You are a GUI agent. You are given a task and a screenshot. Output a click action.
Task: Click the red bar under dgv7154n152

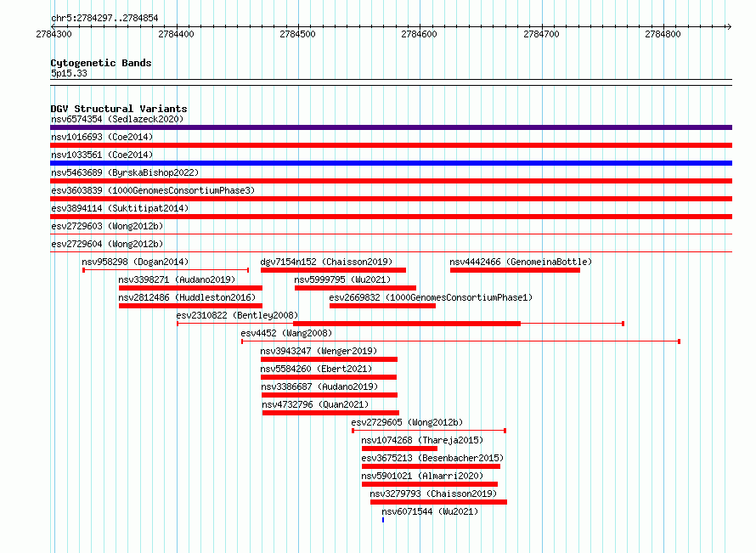(x=333, y=270)
